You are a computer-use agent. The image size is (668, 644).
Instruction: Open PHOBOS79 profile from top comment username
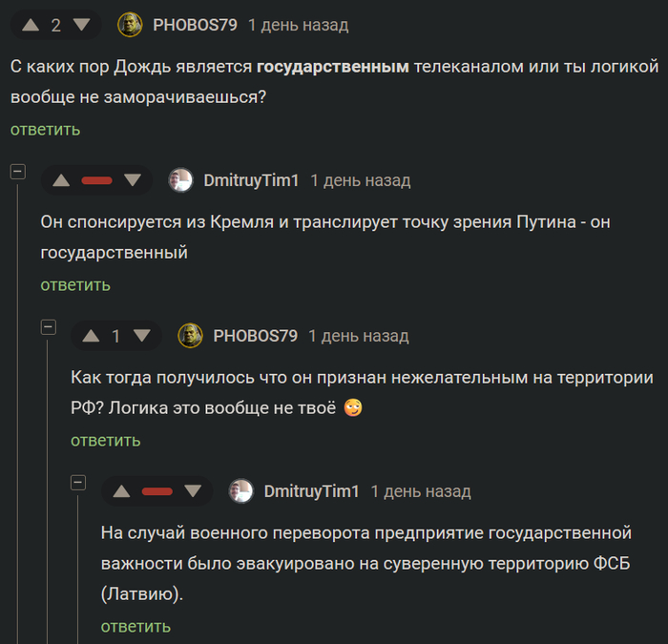[195, 25]
